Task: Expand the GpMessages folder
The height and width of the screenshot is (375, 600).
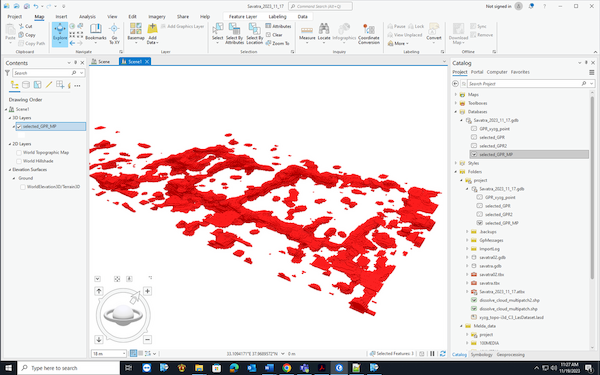Action: click(x=467, y=240)
